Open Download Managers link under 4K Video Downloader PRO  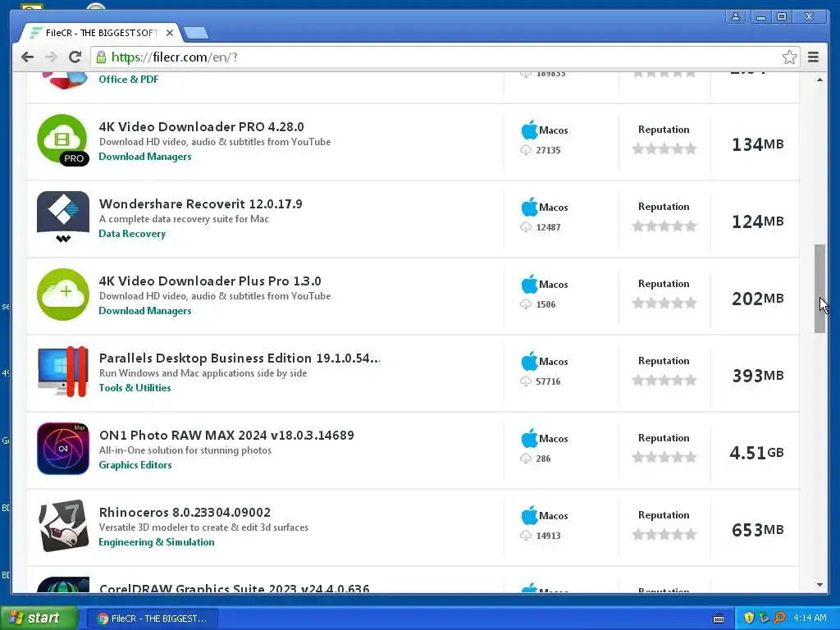click(145, 157)
